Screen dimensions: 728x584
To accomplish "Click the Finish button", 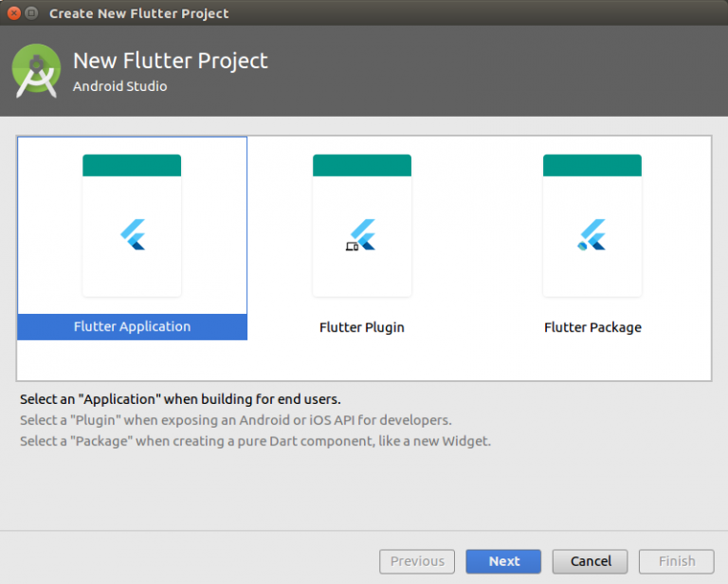I will click(677, 561).
